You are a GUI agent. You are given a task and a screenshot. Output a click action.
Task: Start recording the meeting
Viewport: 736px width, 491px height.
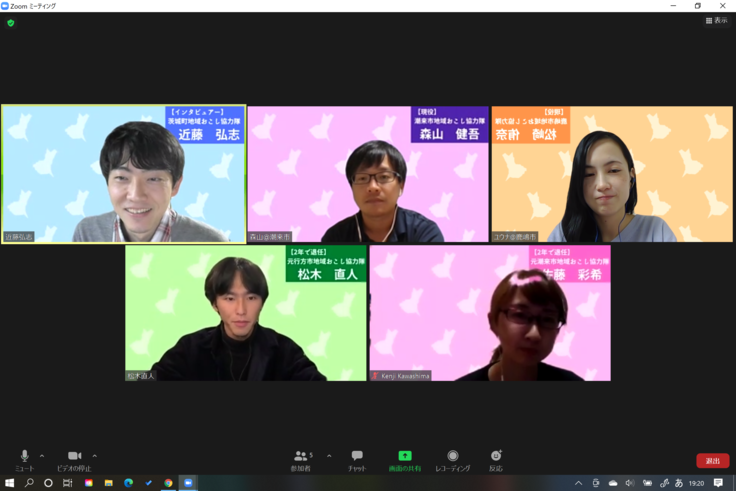452,457
